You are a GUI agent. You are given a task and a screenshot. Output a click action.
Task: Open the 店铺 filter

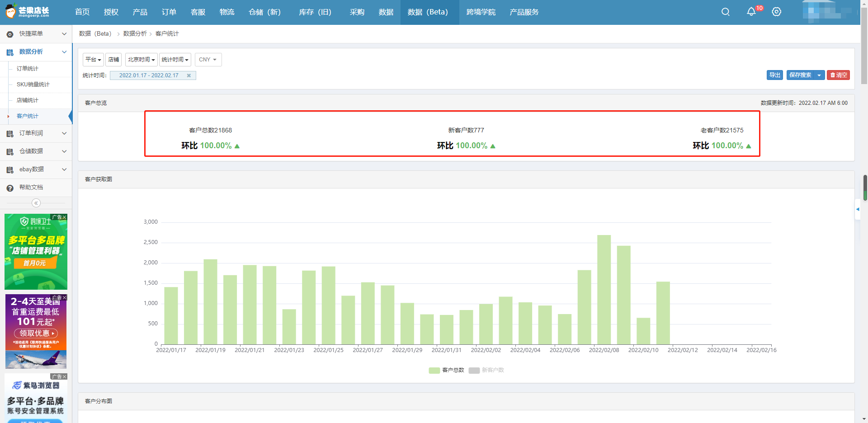(x=113, y=60)
